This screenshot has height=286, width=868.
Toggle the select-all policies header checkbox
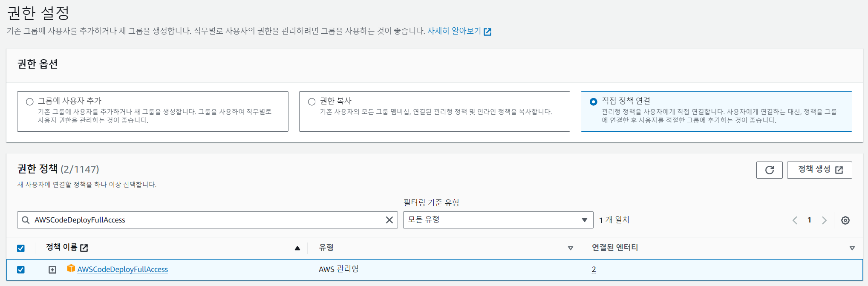tap(21, 248)
